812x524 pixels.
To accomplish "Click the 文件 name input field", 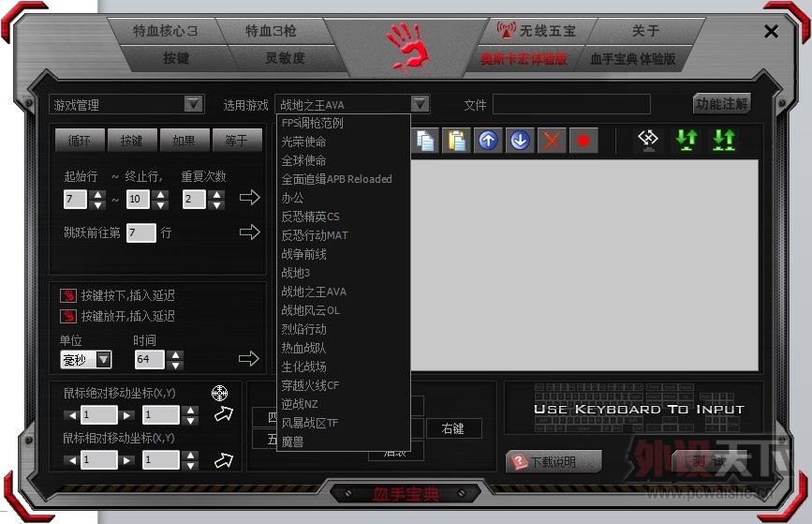I will (x=571, y=104).
